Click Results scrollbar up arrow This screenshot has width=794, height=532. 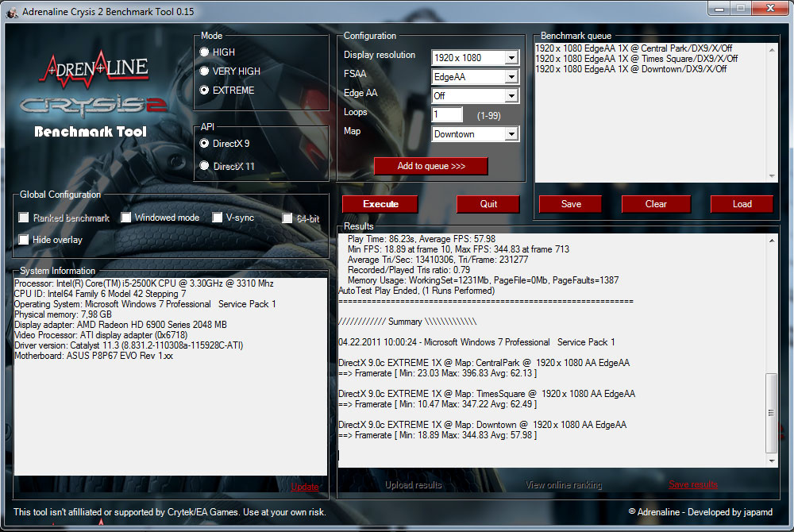[x=772, y=241]
